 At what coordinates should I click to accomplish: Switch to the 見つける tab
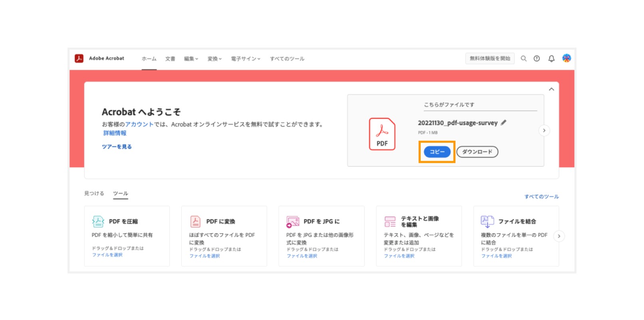(94, 194)
